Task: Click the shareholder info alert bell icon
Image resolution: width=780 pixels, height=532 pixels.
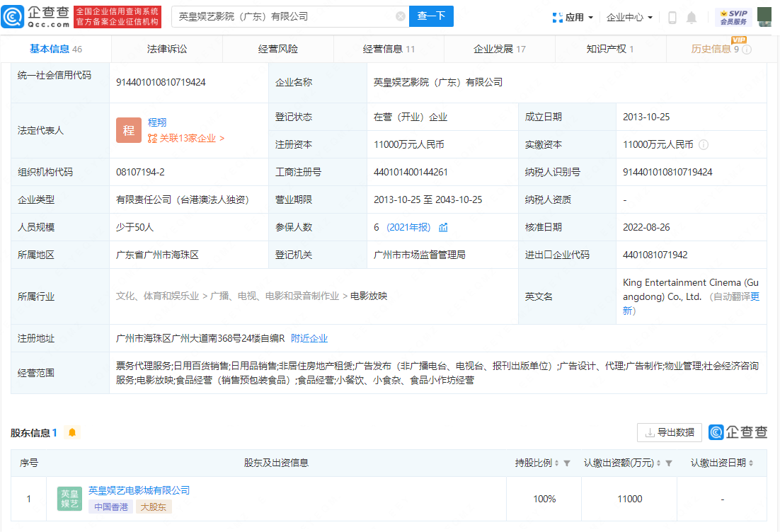Action: point(72,432)
